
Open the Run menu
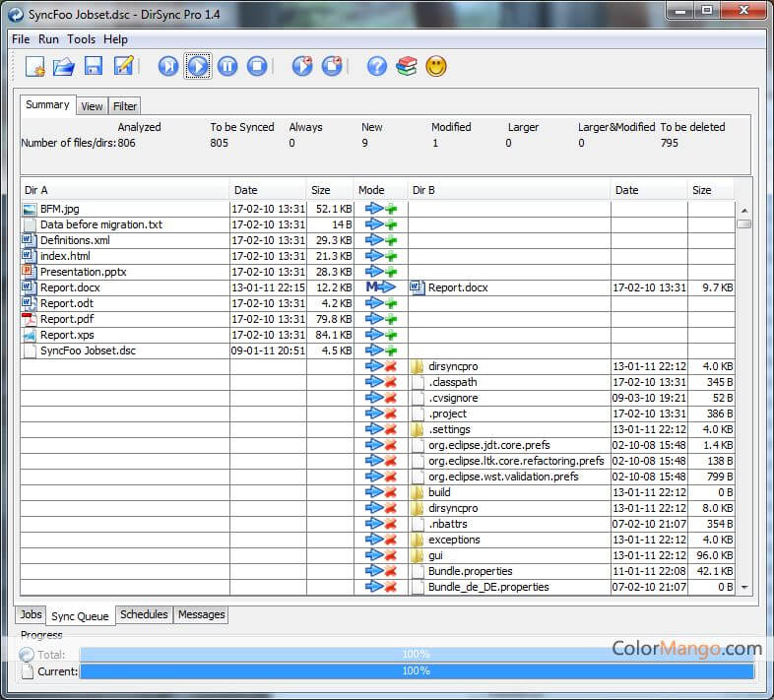click(x=48, y=39)
